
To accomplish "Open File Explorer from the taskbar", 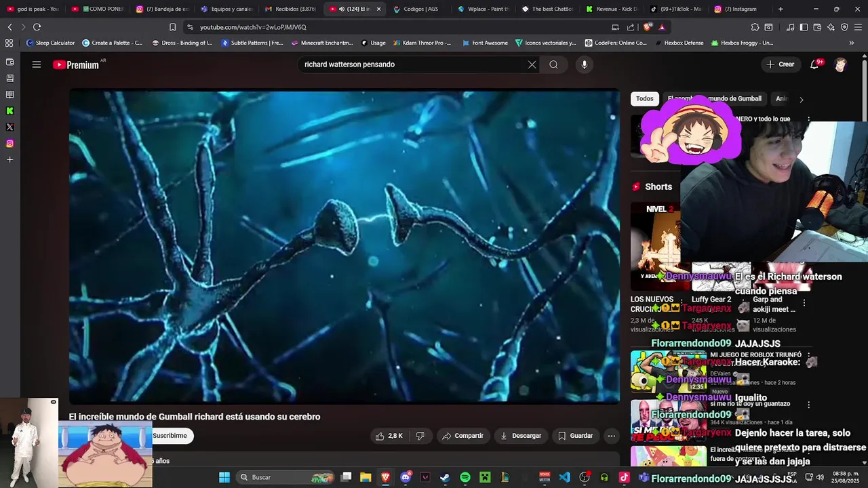I will 366,477.
